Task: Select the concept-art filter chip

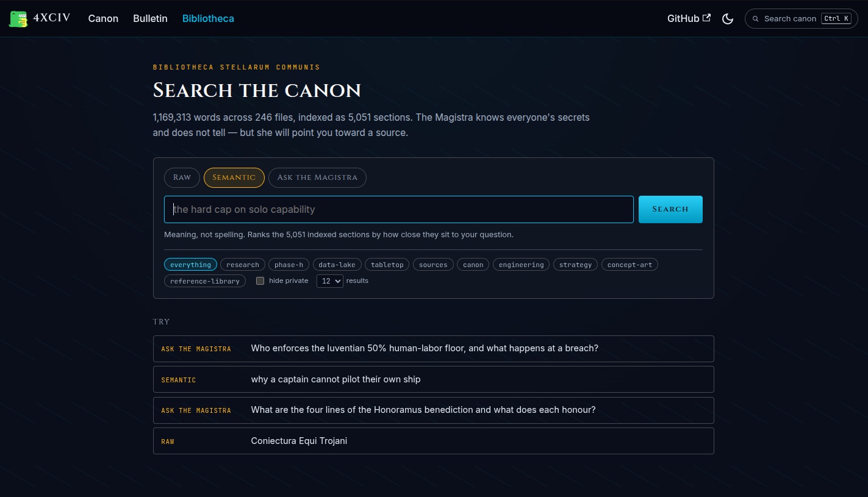Action: 629,265
